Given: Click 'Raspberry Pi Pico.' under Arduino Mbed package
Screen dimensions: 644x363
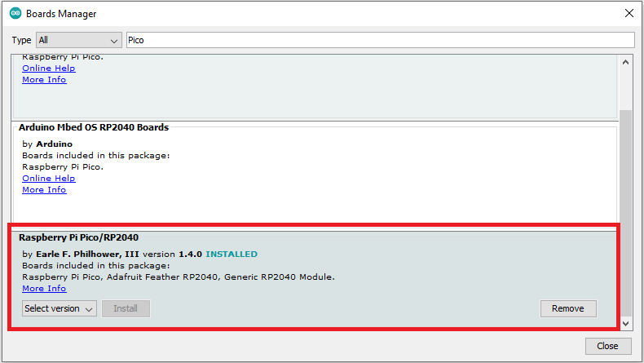Looking at the screenshot, I should pos(63,167).
